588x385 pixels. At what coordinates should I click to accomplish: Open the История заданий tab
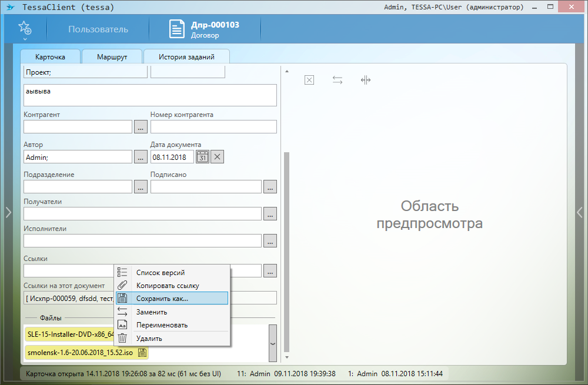pos(186,57)
